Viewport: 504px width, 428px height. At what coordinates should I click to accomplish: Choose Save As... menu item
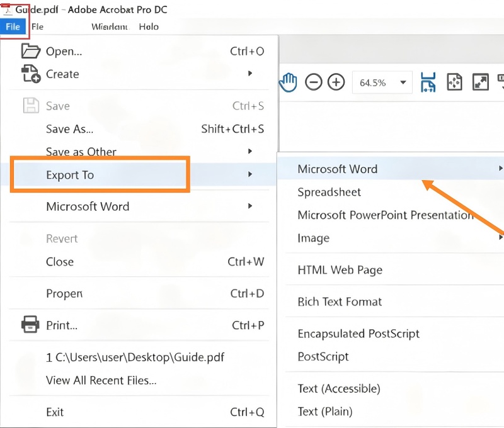tap(139, 129)
